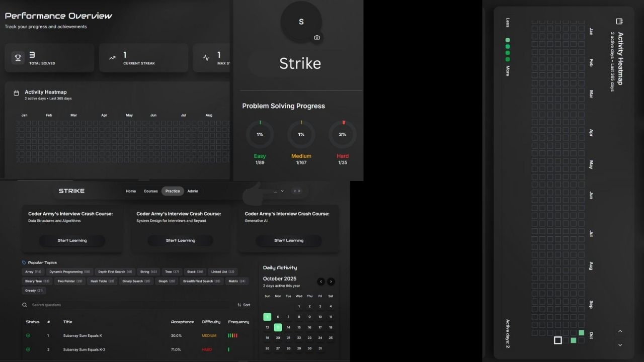The width and height of the screenshot is (644, 362).
Task: Click the pulse icon for Max Streak
Action: click(x=206, y=58)
